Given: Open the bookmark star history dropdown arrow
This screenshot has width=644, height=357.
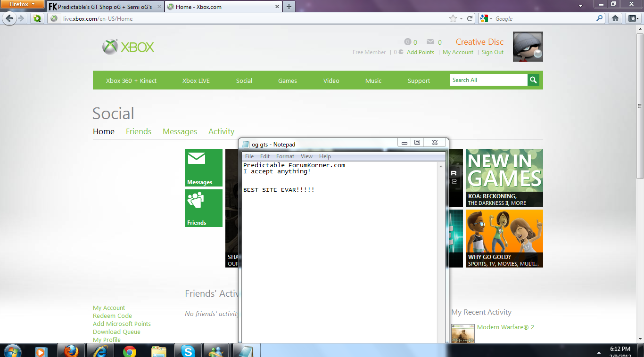Looking at the screenshot, I should click(x=461, y=19).
